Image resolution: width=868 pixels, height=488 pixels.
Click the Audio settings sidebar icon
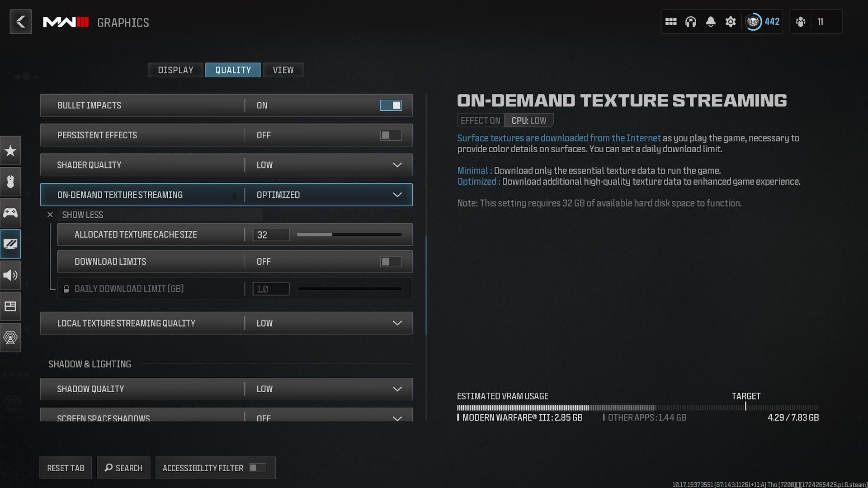coord(10,275)
